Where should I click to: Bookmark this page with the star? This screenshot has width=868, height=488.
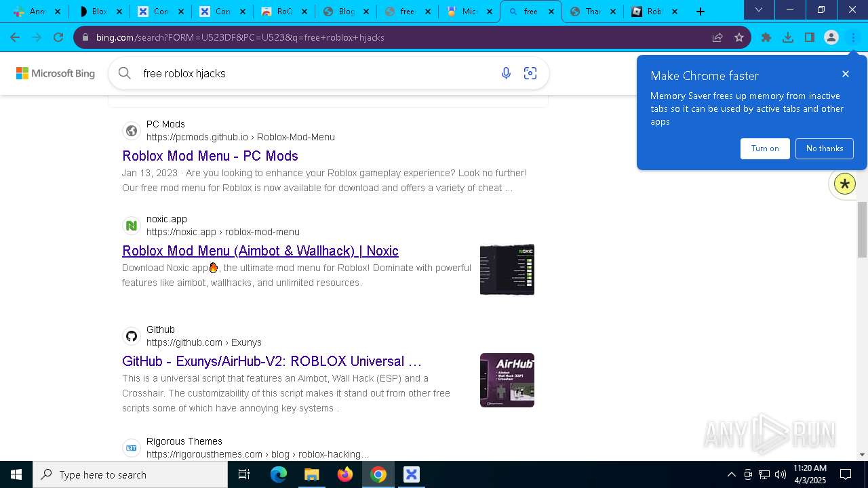(x=739, y=37)
